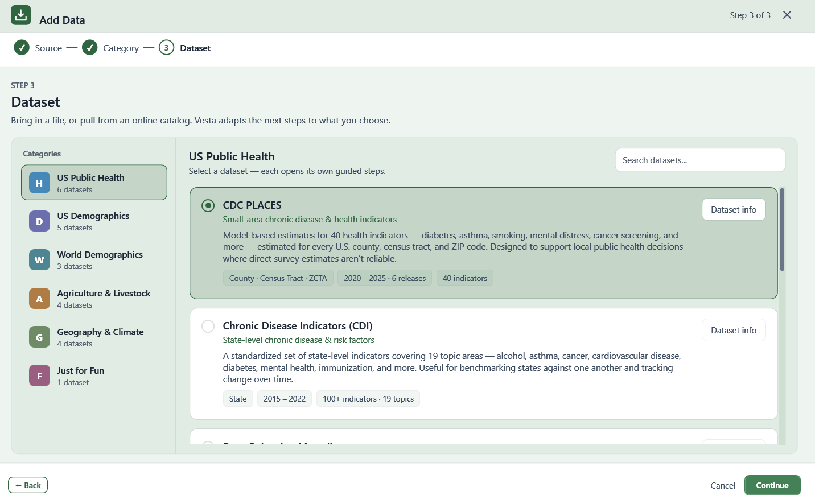Click the Continue button

click(x=772, y=485)
